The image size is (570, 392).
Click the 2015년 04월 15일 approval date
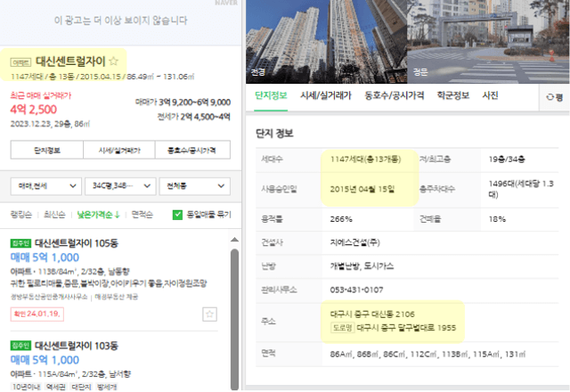[x=362, y=189]
